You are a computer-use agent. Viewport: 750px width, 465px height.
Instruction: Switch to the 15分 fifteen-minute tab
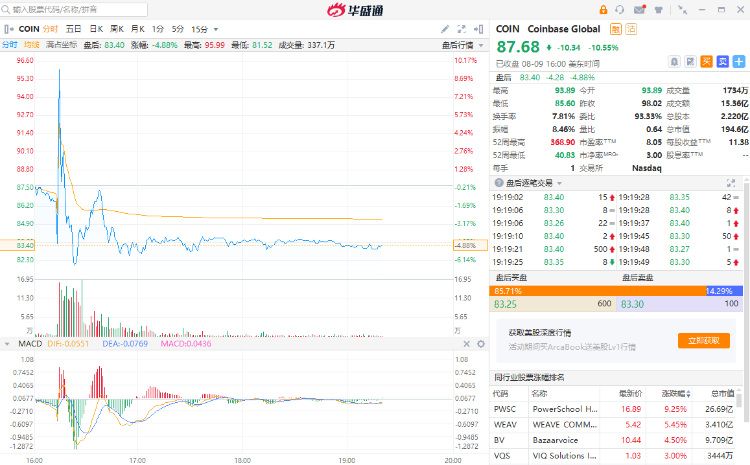[199, 29]
